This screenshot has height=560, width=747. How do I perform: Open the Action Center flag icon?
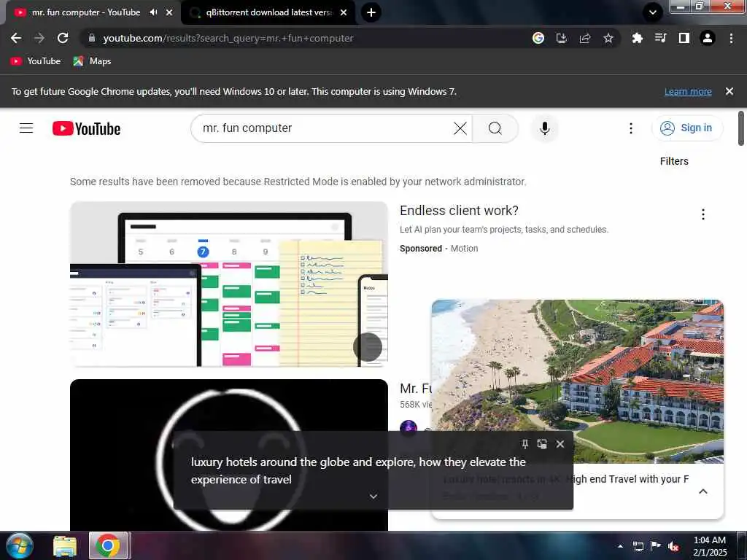(655, 546)
